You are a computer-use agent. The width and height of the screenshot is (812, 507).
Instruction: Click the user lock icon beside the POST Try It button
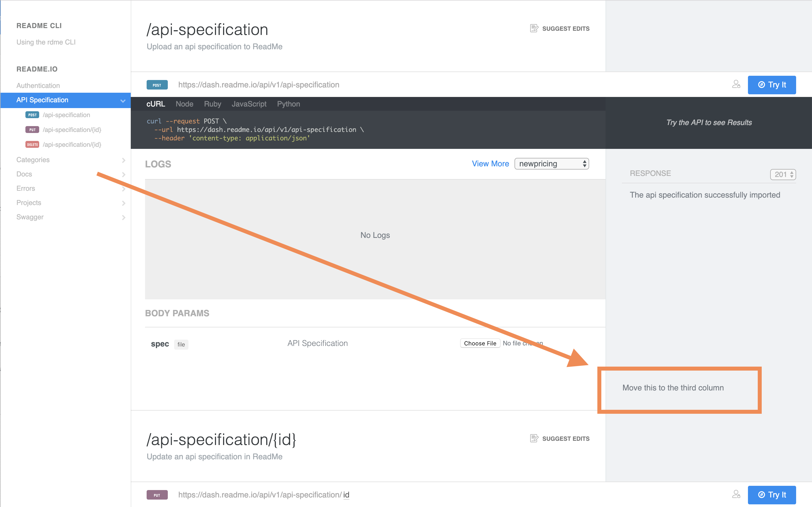[736, 84]
